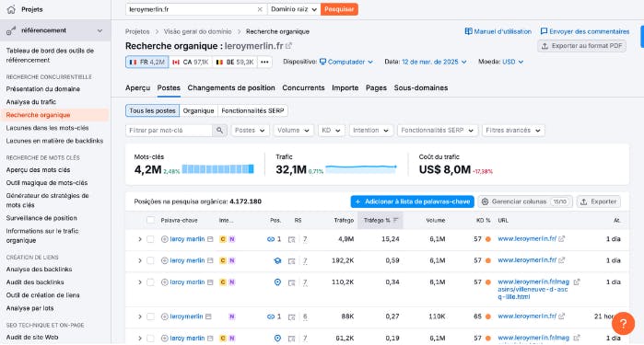Image resolution: width=644 pixels, height=345 pixels.
Task: Click the Tráfego % sort icon
Action: [x=395, y=220]
